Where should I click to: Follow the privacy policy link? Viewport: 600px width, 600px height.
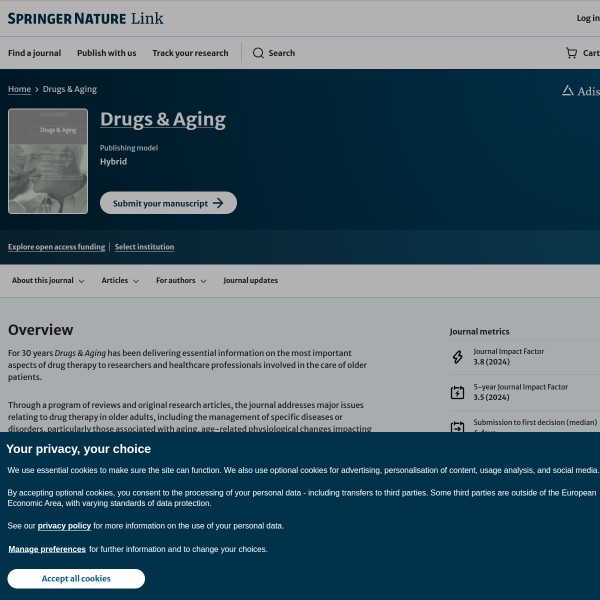tap(64, 525)
